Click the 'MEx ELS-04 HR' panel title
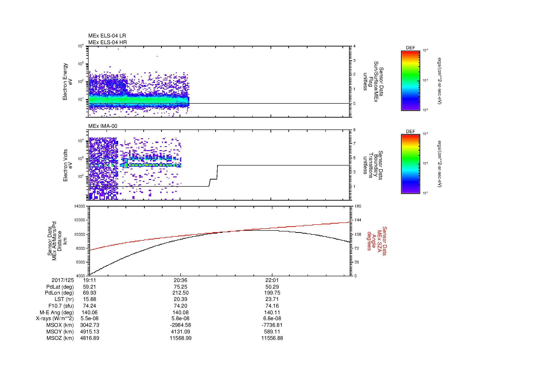Image resolution: width=555 pixels, height=392 pixels. coord(107,42)
